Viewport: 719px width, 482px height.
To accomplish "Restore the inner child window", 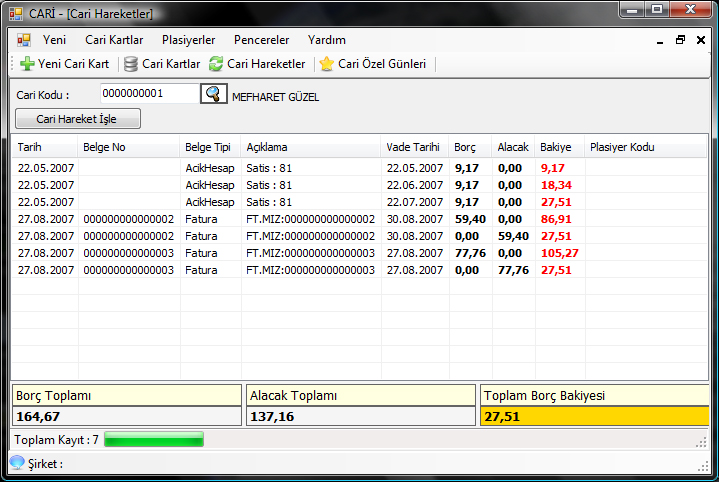I will click(x=680, y=40).
